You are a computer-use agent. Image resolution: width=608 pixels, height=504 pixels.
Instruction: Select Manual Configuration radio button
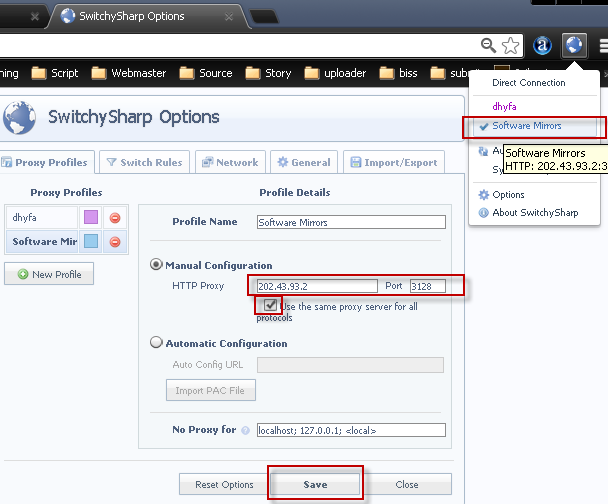click(156, 264)
